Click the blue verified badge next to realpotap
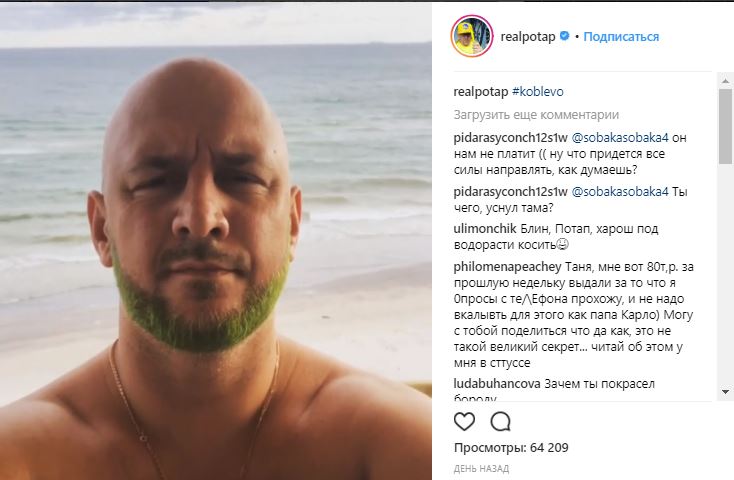The width and height of the screenshot is (734, 480). (565, 36)
